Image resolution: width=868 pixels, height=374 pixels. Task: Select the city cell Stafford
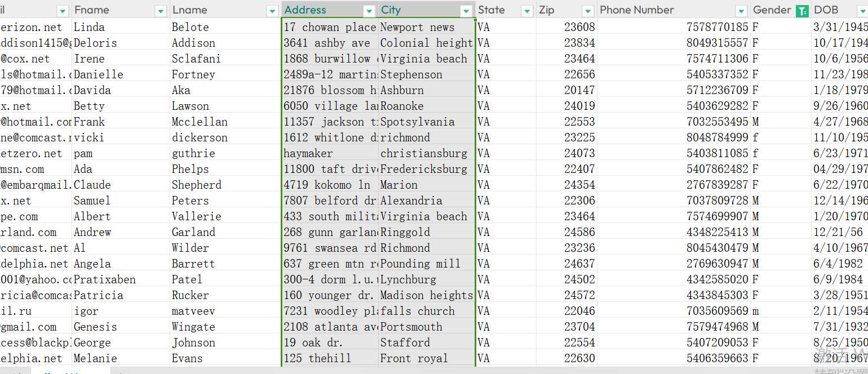click(427, 342)
